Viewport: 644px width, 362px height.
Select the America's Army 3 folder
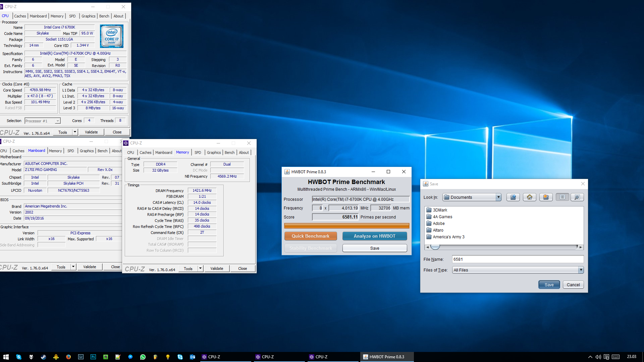coord(445,237)
